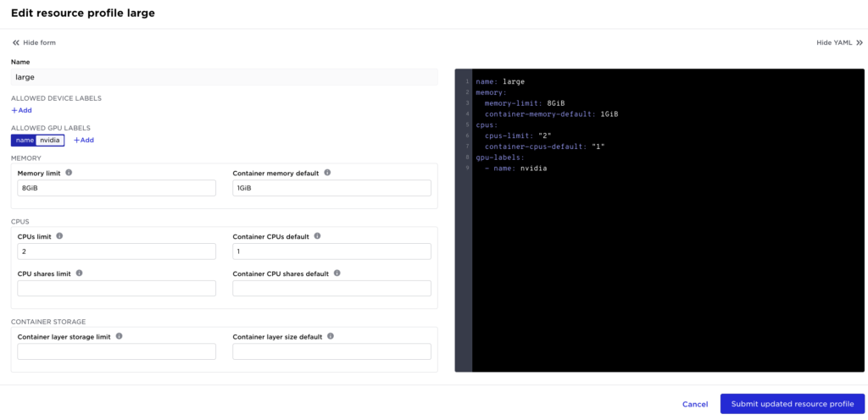Add another allowed GPU label
Image resolution: width=868 pixels, height=420 pixels.
tap(84, 140)
